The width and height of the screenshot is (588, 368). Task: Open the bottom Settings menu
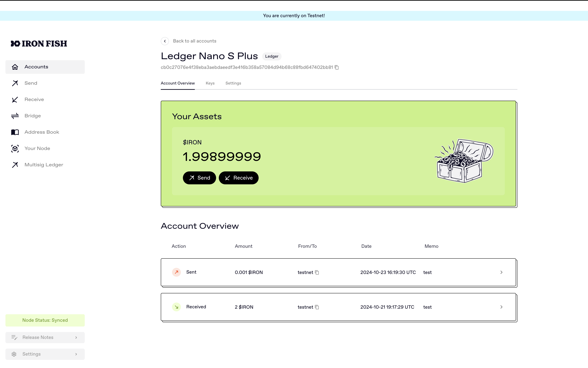[x=45, y=354]
